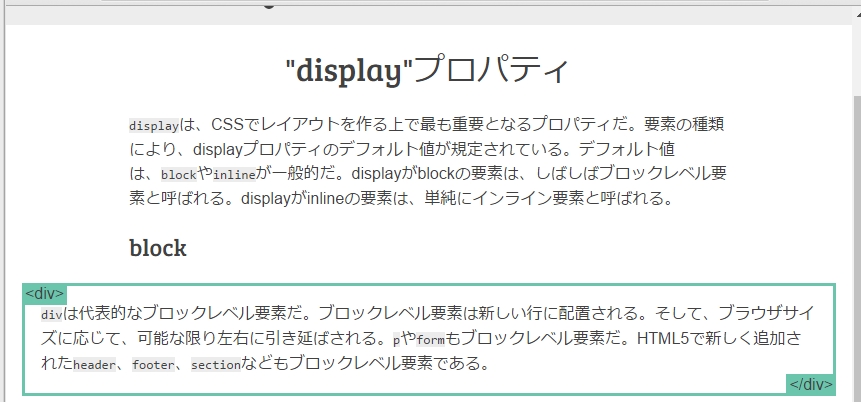
Task: Click the section code word in green box
Action: (216, 365)
